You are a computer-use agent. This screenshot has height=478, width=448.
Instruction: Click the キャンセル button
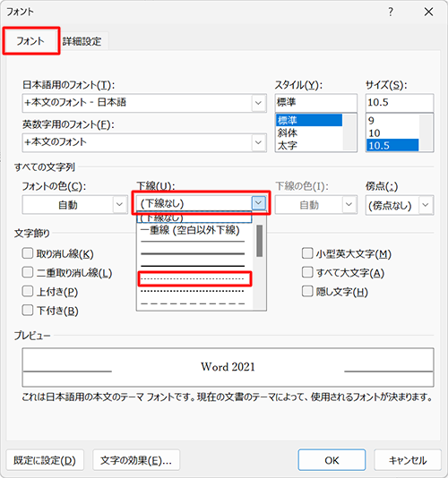tap(408, 460)
